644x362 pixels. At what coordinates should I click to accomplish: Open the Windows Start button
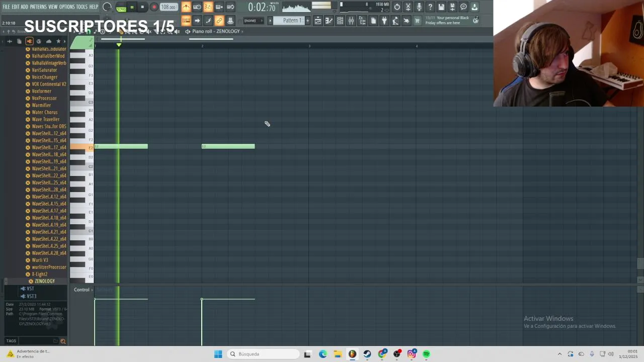click(x=218, y=354)
